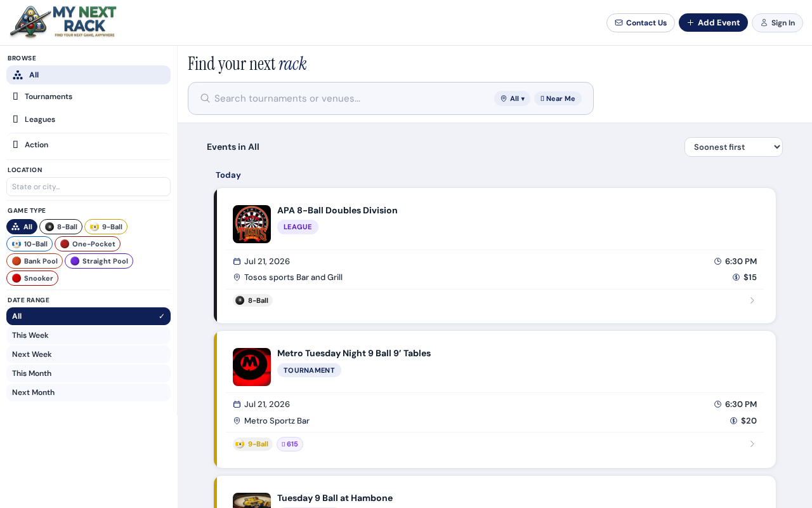Click envelope icon in Contact Us

click(x=619, y=23)
